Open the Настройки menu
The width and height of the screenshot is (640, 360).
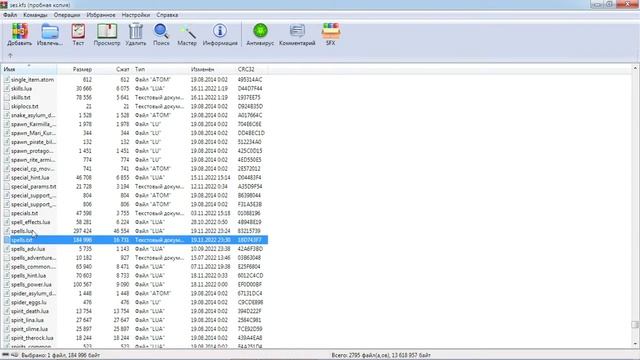pyautogui.click(x=136, y=15)
